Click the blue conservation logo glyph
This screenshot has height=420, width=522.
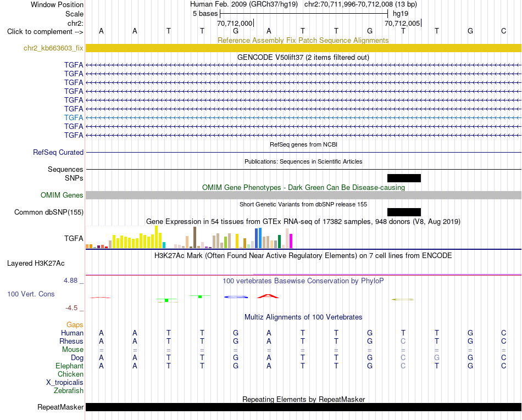click(236, 297)
